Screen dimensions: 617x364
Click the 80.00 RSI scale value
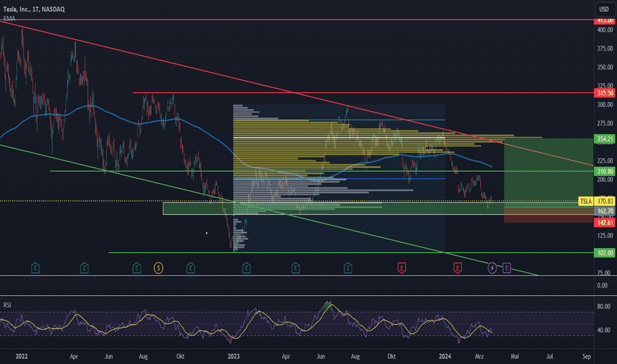pyautogui.click(x=604, y=306)
